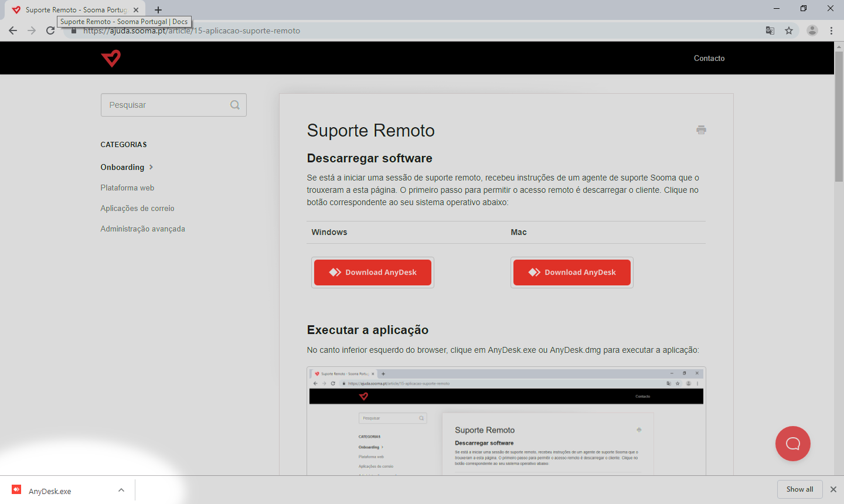The width and height of the screenshot is (844, 504).
Task: Expand AnyDesk.exe download options arrow
Action: (x=121, y=490)
